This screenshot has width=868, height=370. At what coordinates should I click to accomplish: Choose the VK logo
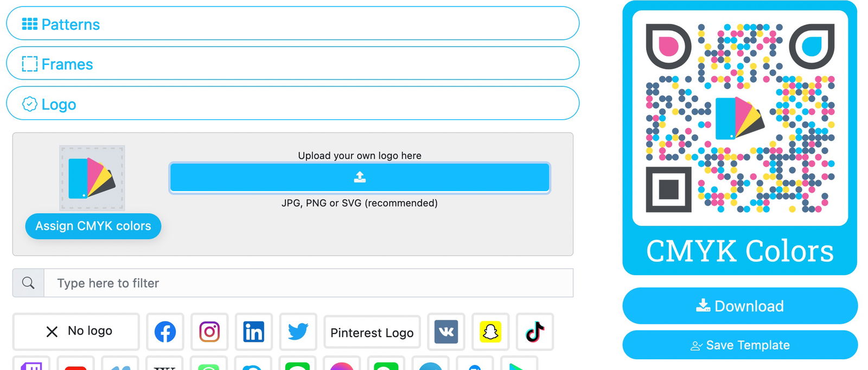point(446,331)
